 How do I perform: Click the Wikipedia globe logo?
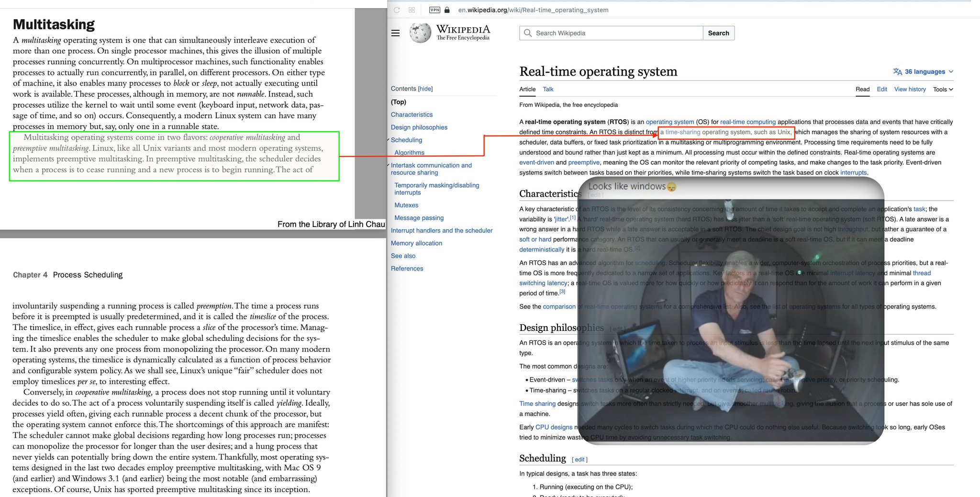click(420, 33)
